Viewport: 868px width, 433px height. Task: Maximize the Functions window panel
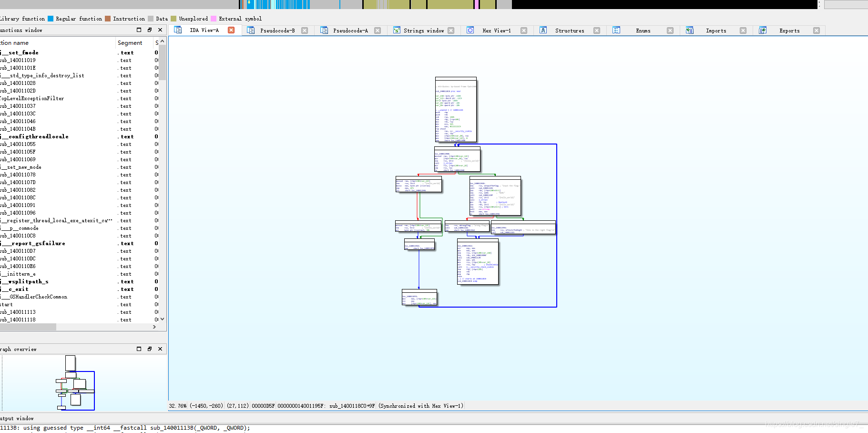coord(139,30)
